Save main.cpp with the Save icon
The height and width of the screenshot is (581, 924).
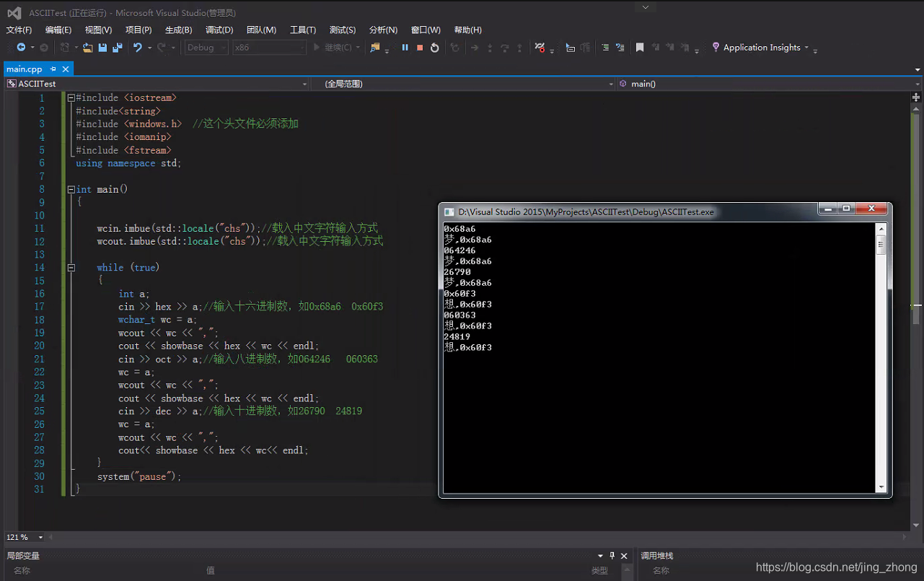point(102,48)
